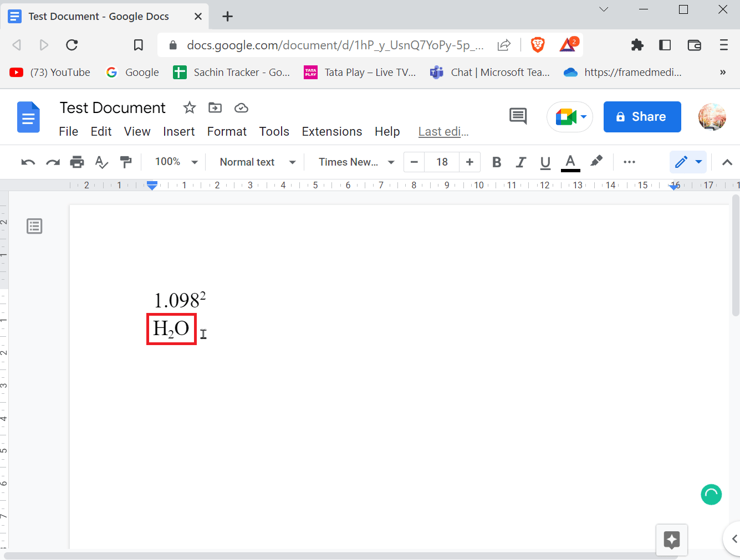Screen dimensions: 740x560
Task: Open the highlight color marker tool
Action: click(596, 161)
